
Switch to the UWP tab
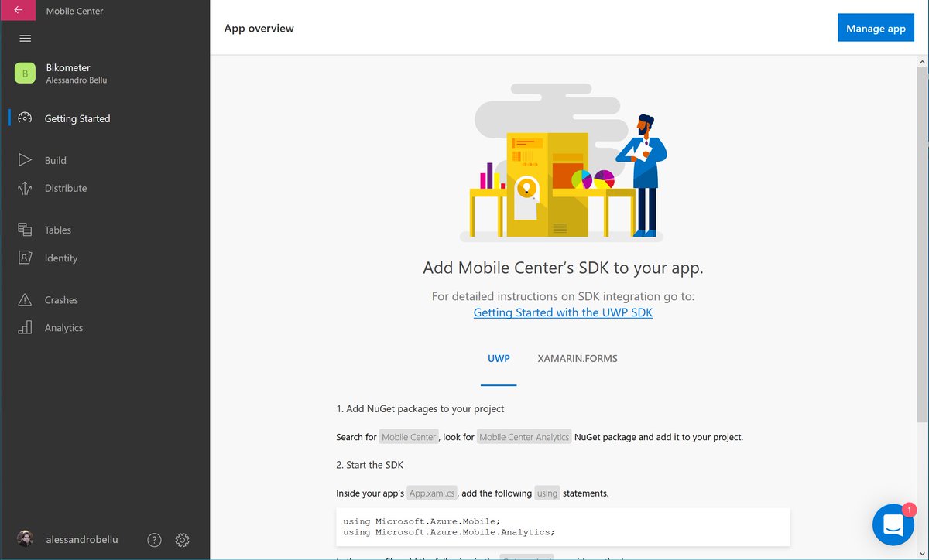point(499,359)
